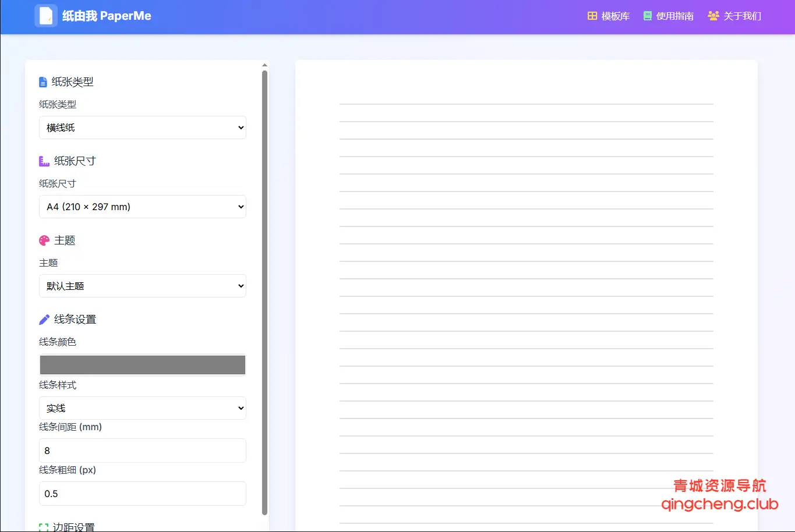Click the green margin settings icon
Screen dimensions: 795x532
point(44,527)
